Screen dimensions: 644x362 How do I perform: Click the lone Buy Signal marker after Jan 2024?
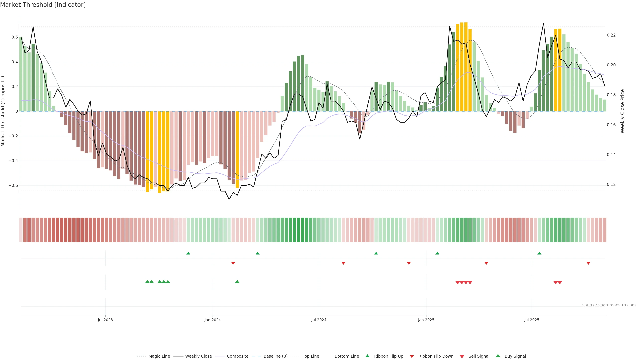click(237, 282)
